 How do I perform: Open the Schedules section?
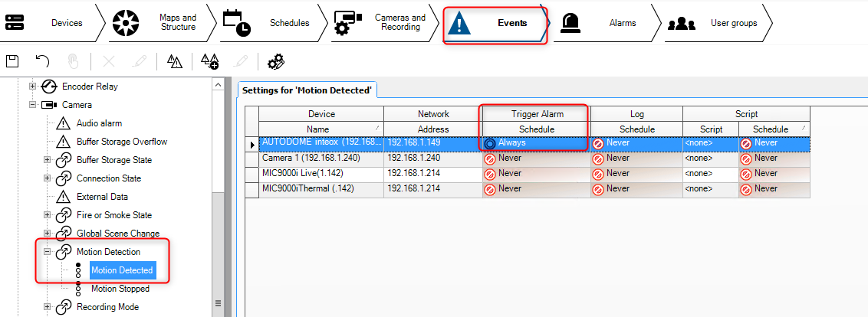[273, 23]
